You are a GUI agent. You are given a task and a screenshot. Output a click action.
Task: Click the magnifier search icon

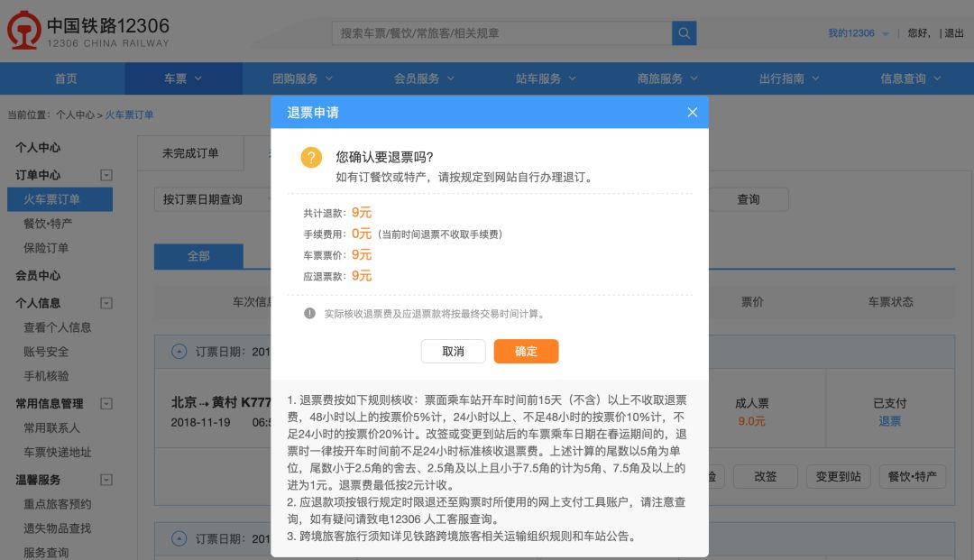tap(684, 33)
